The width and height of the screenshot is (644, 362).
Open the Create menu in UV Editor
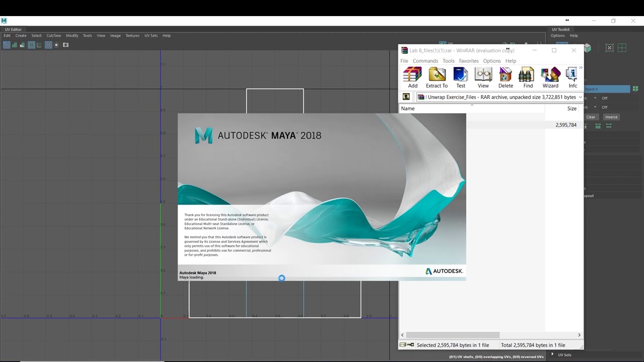point(21,36)
